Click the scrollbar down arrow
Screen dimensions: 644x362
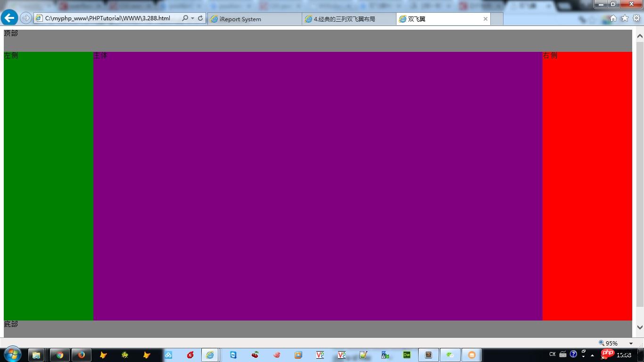[x=640, y=327]
